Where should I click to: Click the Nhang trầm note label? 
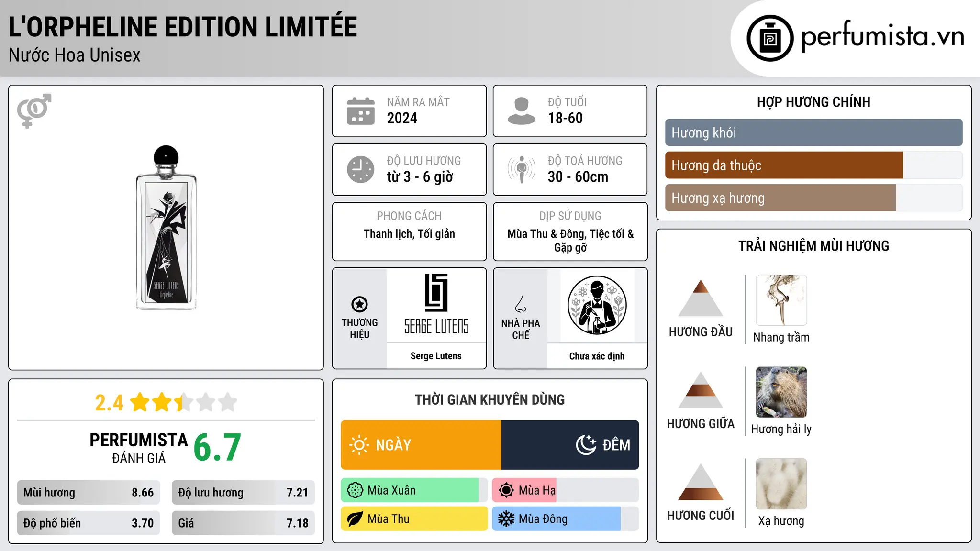[x=781, y=337]
